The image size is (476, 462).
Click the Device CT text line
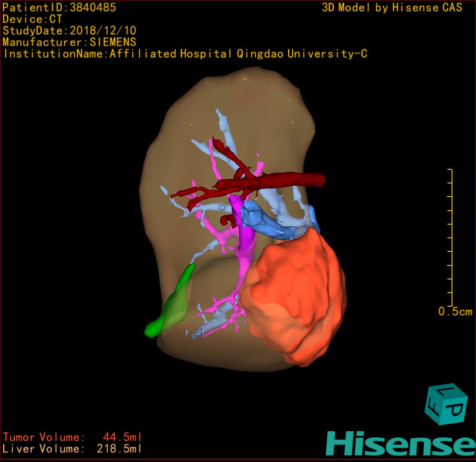click(x=32, y=19)
